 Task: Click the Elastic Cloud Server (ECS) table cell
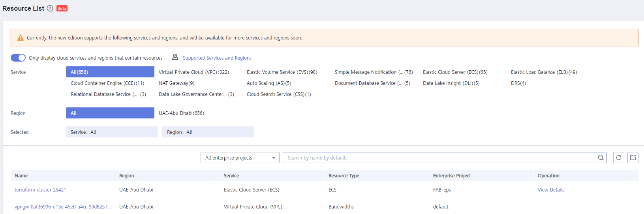click(252, 190)
